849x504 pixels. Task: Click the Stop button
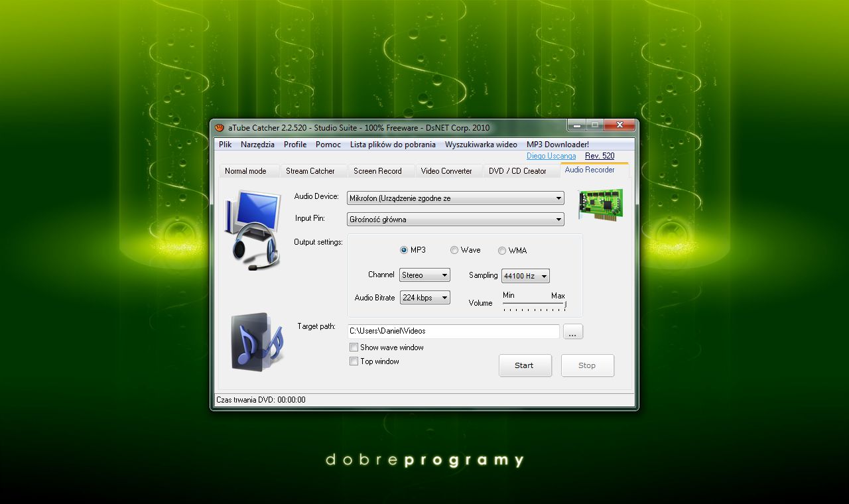587,365
